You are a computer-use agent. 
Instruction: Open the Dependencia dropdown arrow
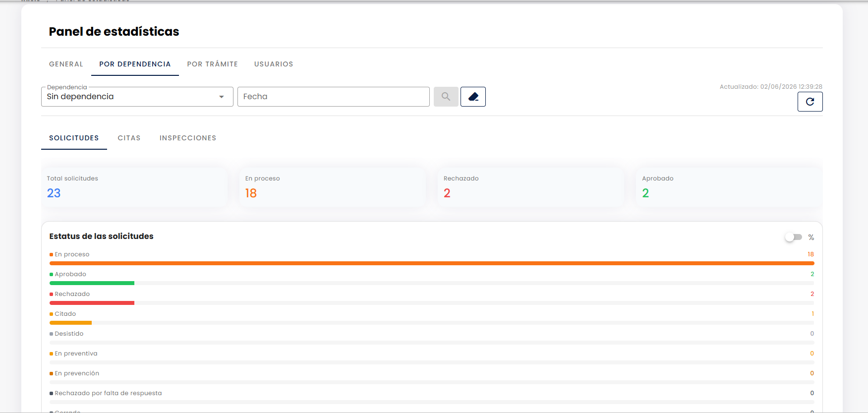pos(222,97)
